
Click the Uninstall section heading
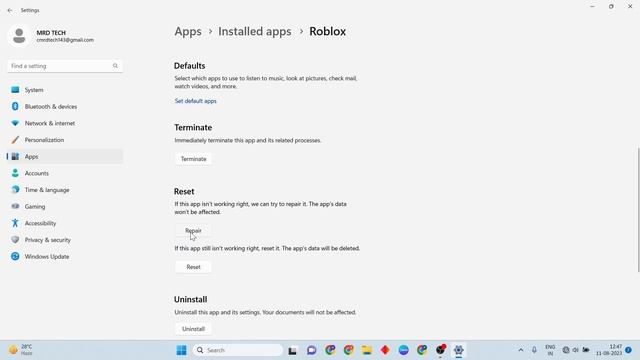[x=191, y=300]
